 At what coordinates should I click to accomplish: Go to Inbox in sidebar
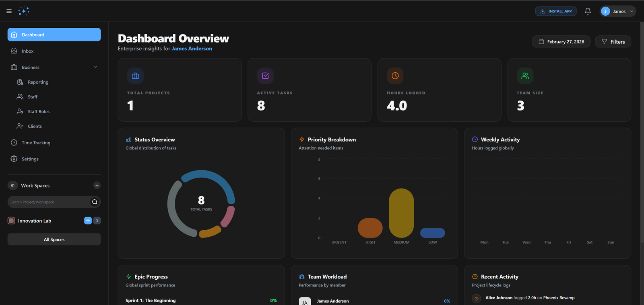click(x=27, y=51)
